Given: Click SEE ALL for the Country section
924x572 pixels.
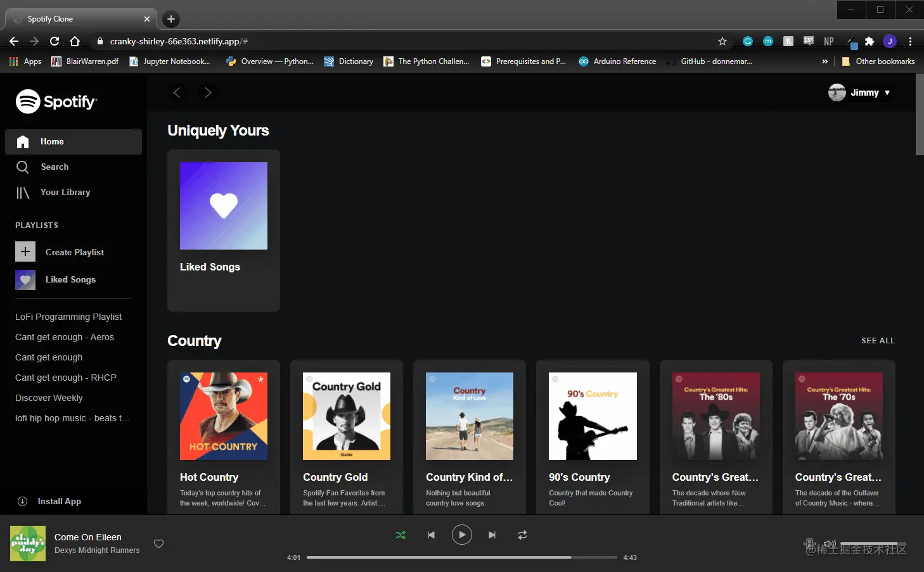Looking at the screenshot, I should (878, 341).
